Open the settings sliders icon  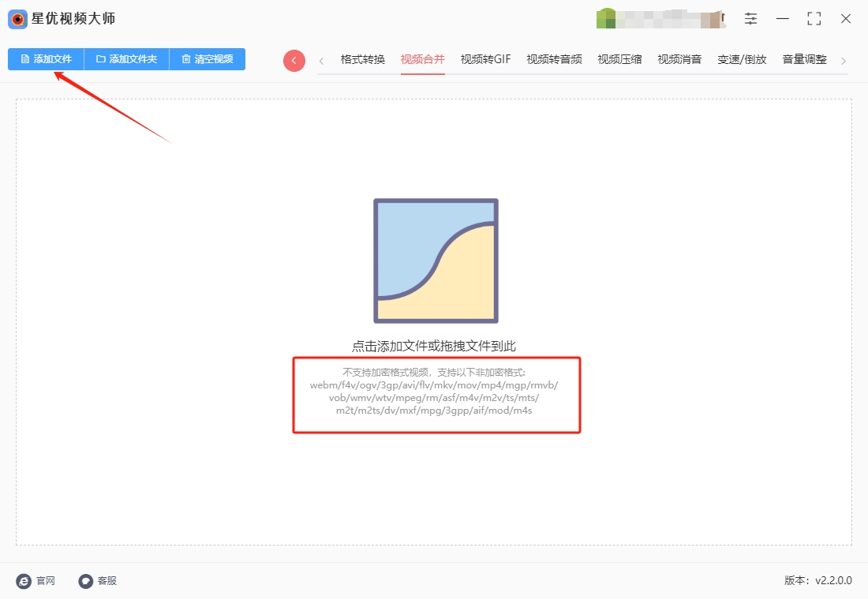[x=750, y=19]
